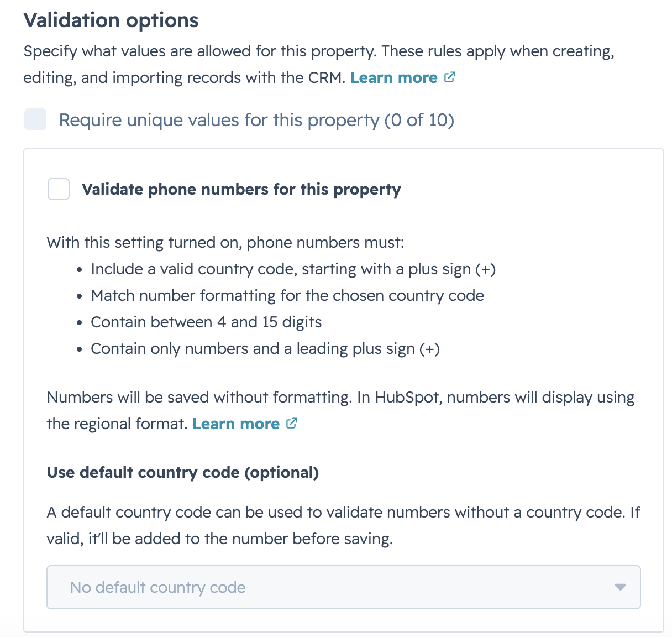672x637 pixels.
Task: Click 'Specify what values are allowed' description
Action: [x=319, y=64]
